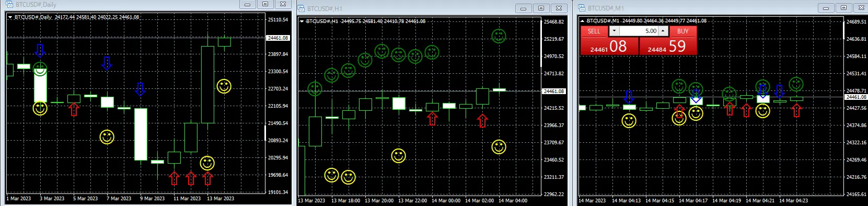Select the rightmost red up arrow in H1 chart

click(x=482, y=121)
